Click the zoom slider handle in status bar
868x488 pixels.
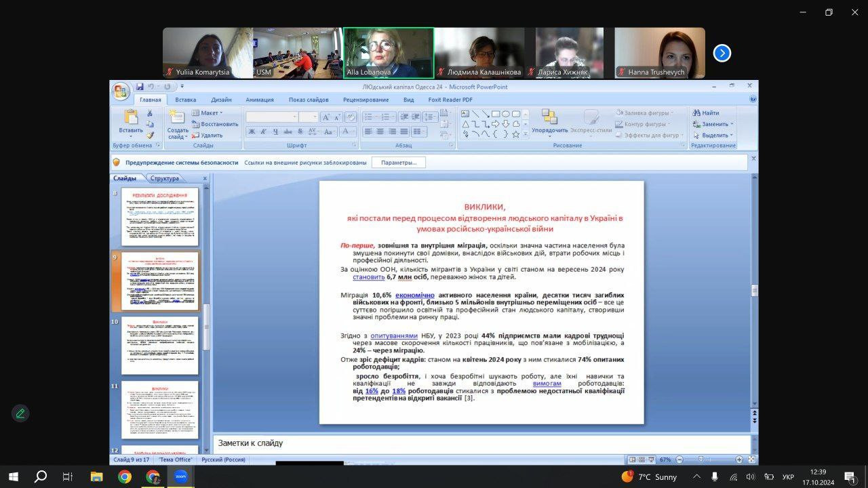coord(701,460)
